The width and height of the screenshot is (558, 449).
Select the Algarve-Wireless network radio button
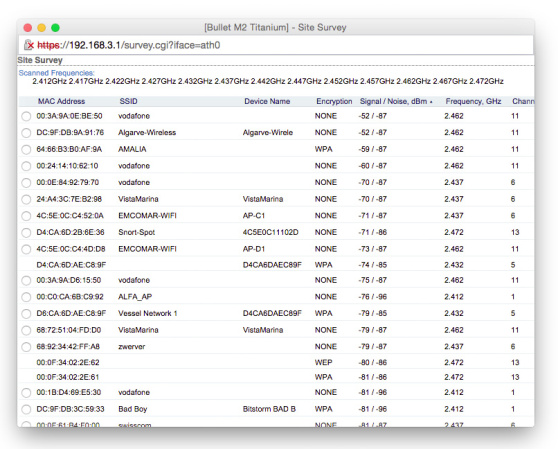coord(26,133)
